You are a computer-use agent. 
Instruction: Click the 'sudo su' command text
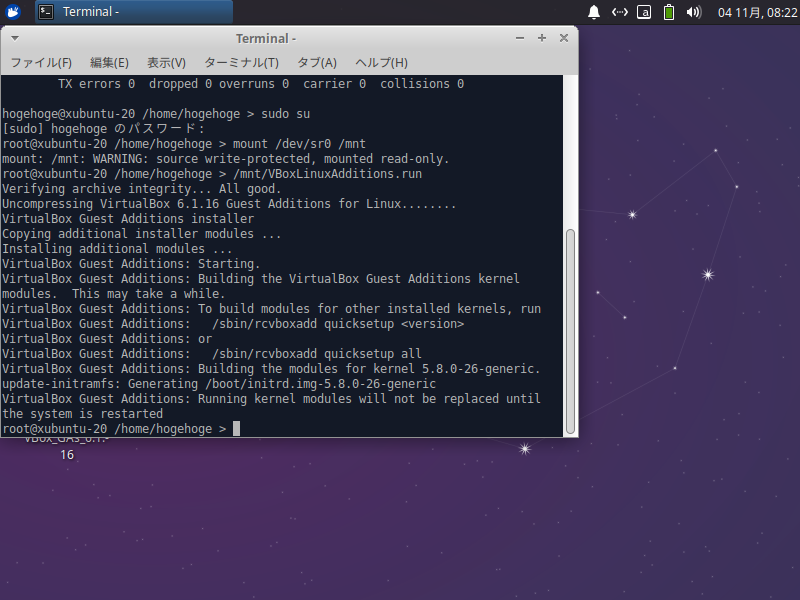pos(285,114)
